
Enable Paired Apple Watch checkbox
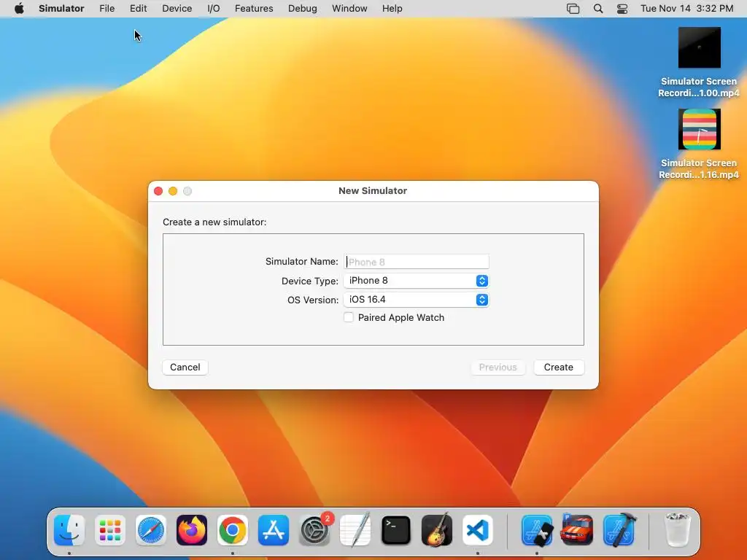tap(349, 318)
